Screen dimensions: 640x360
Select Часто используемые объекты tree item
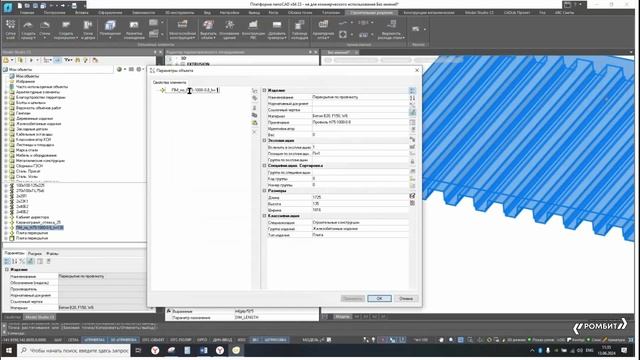42,87
